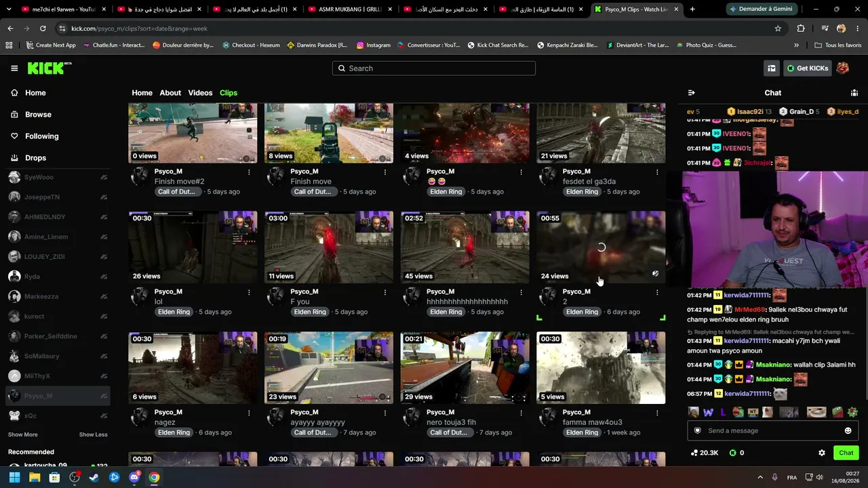Click the microphone icon in system tray
The height and width of the screenshot is (488, 868).
pyautogui.click(x=774, y=477)
